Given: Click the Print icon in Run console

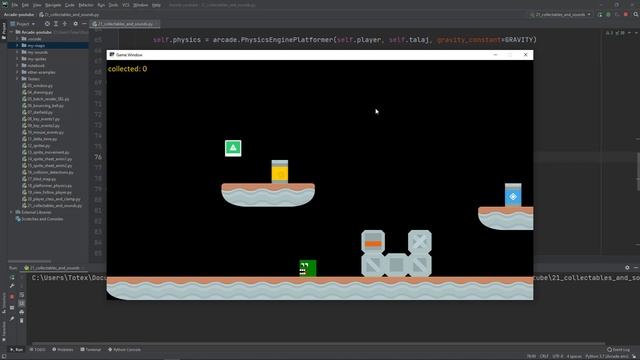Looking at the screenshot, I should pyautogui.click(x=22, y=312).
